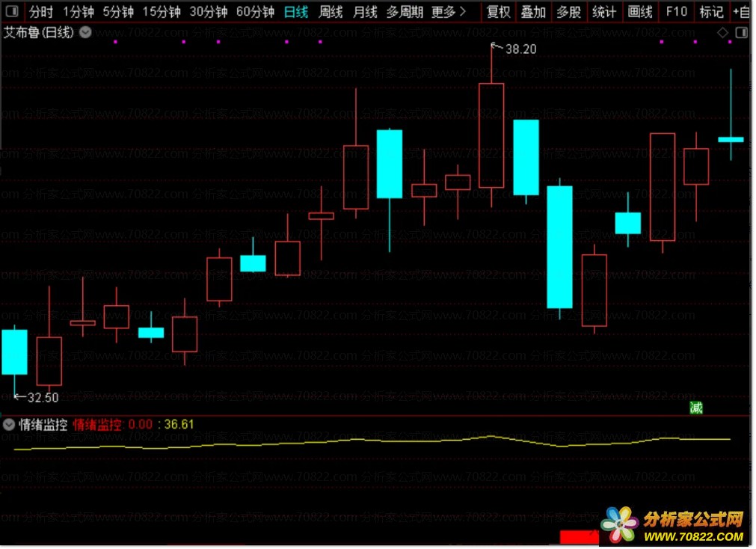
Task: Click the red bar at indicator bottom
Action: point(579,536)
